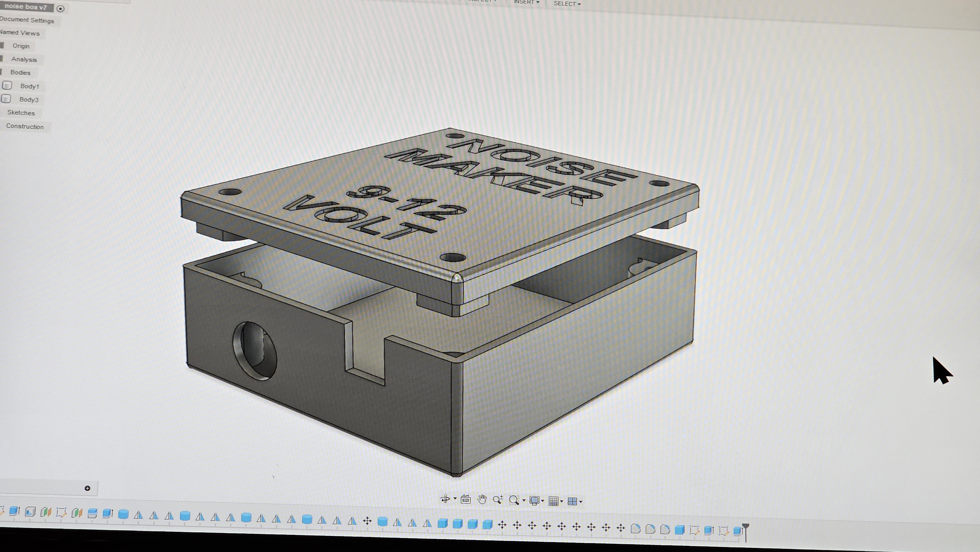Toggle the radio button beside noise box v7
This screenshot has height=552, width=980.
61,8
